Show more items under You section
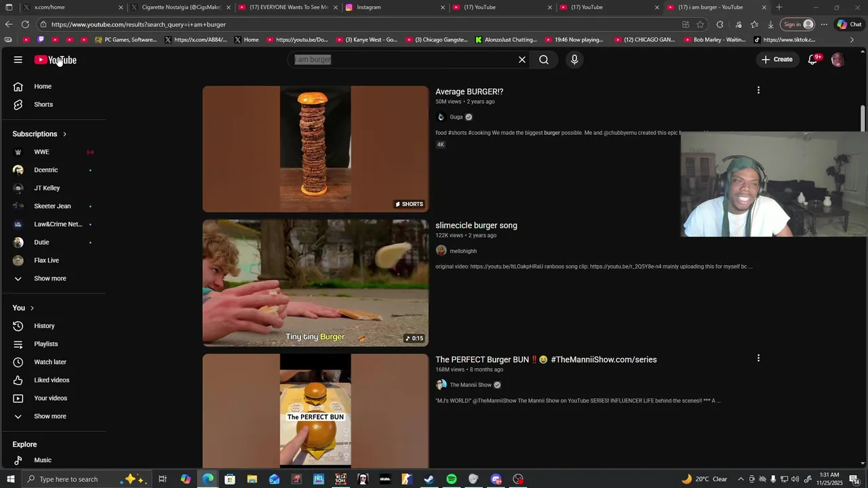Screen dimensions: 868x488 click(x=50, y=416)
